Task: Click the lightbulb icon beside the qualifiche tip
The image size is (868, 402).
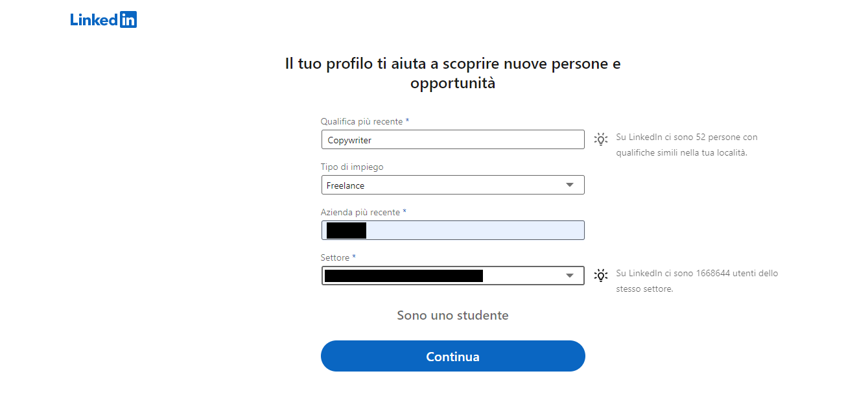Action: [601, 139]
